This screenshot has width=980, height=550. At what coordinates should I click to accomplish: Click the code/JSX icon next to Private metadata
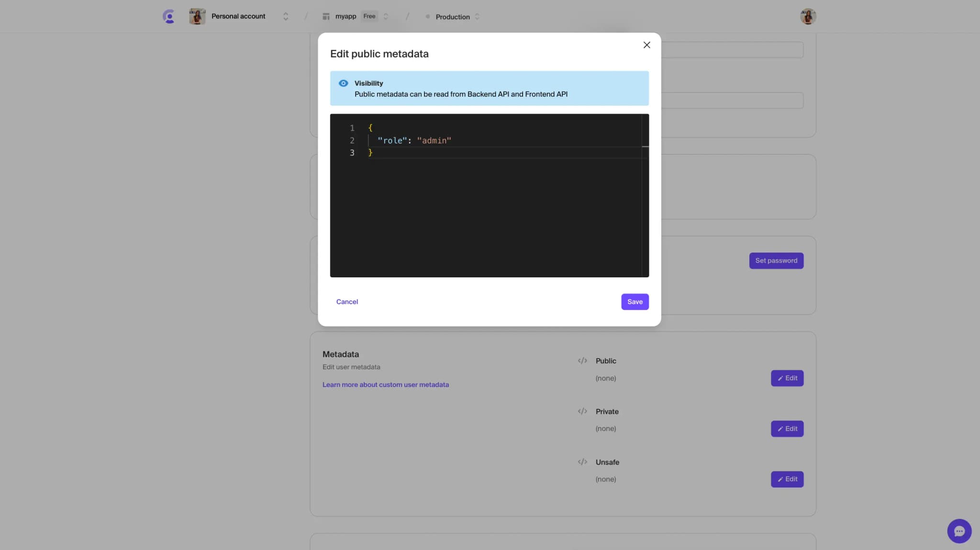(x=582, y=411)
